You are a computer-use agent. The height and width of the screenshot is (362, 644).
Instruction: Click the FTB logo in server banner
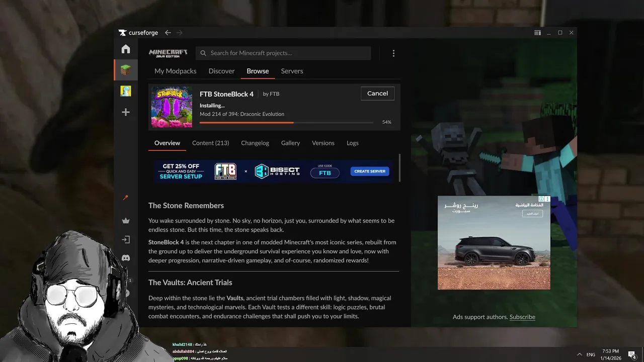[x=225, y=171]
